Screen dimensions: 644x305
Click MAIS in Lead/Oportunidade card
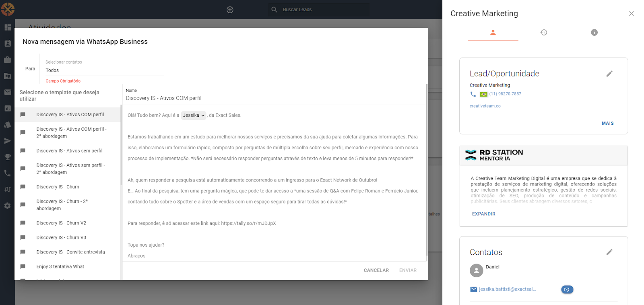point(607,124)
